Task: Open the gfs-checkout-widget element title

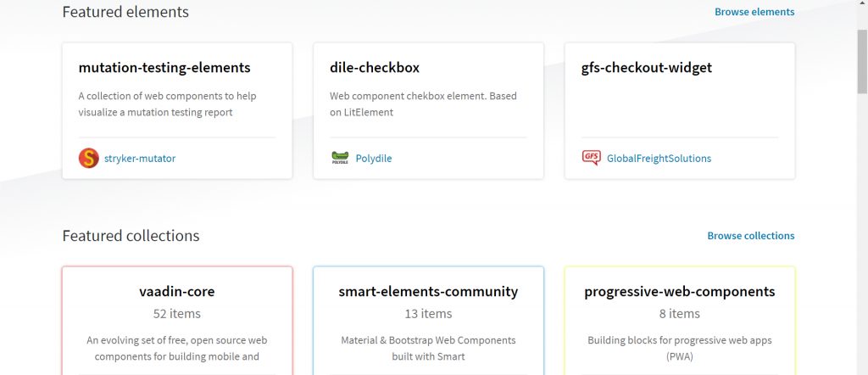Action: (x=647, y=68)
